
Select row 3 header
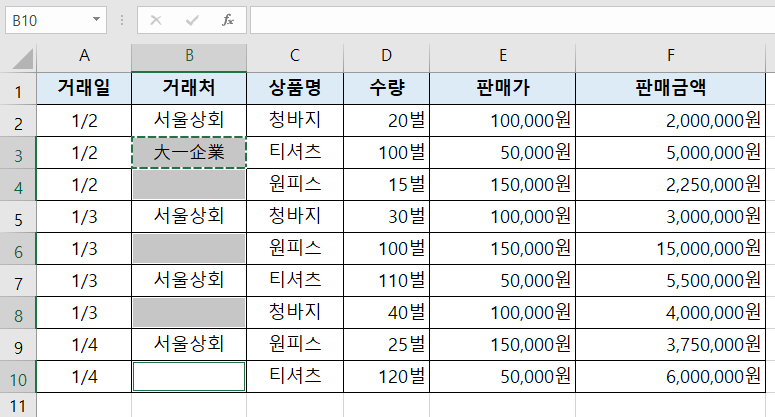click(x=18, y=153)
